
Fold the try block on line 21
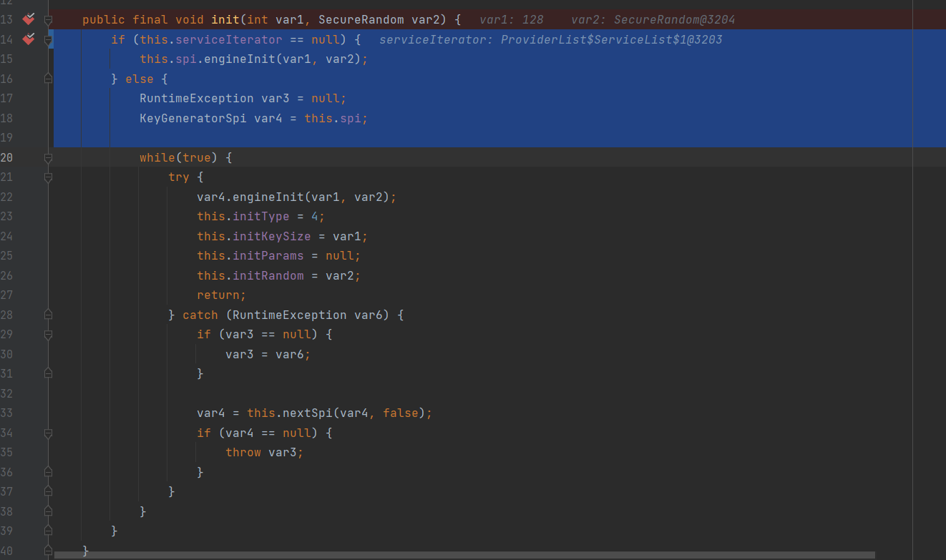pos(48,177)
